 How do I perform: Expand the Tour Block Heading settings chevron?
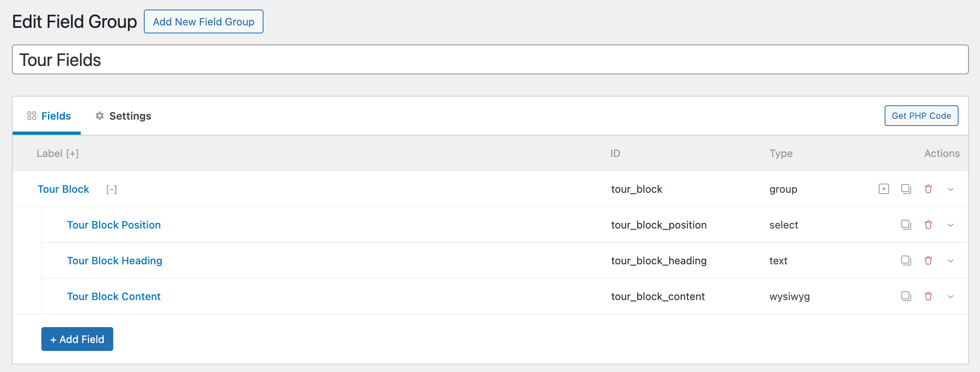click(950, 261)
